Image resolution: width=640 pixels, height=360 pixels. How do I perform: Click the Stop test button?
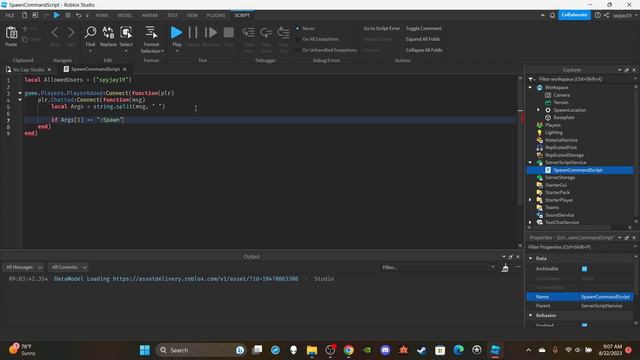click(x=229, y=33)
